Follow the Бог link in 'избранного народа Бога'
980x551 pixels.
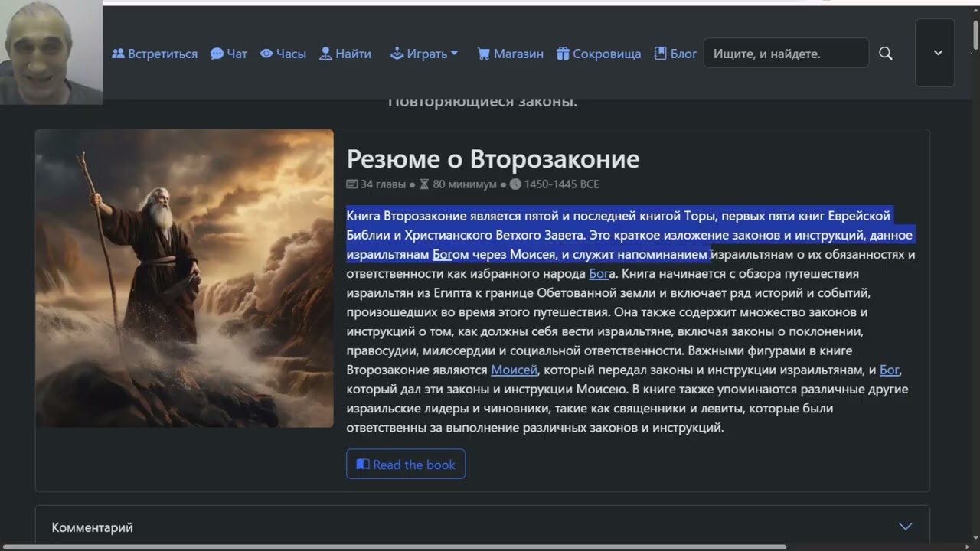(599, 273)
